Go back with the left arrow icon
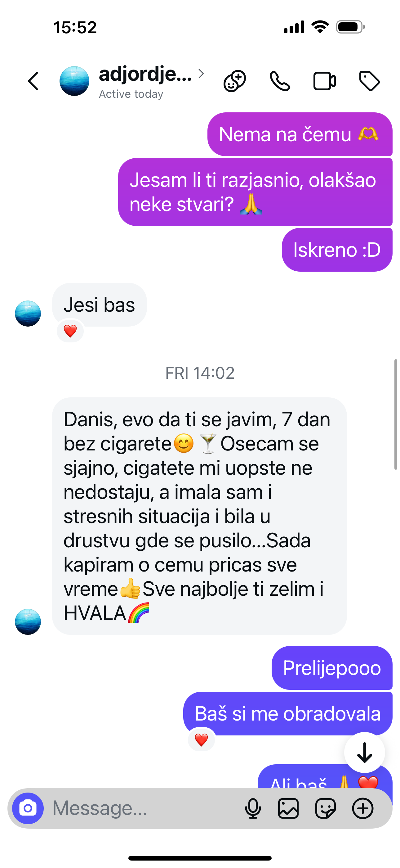Viewport: 400px width, 868px height. pyautogui.click(x=33, y=81)
